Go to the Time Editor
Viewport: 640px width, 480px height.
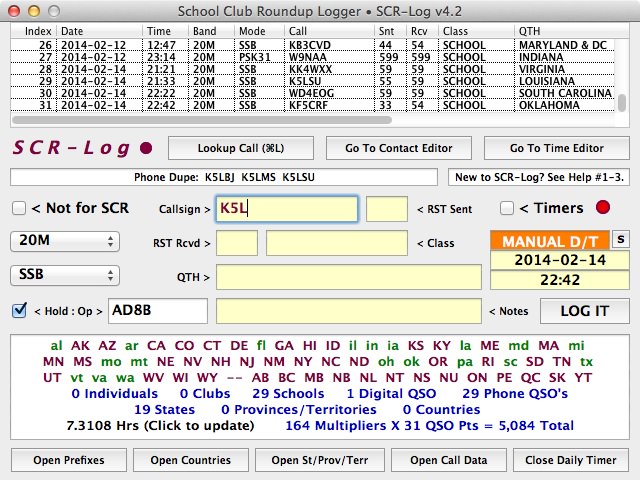tap(556, 148)
